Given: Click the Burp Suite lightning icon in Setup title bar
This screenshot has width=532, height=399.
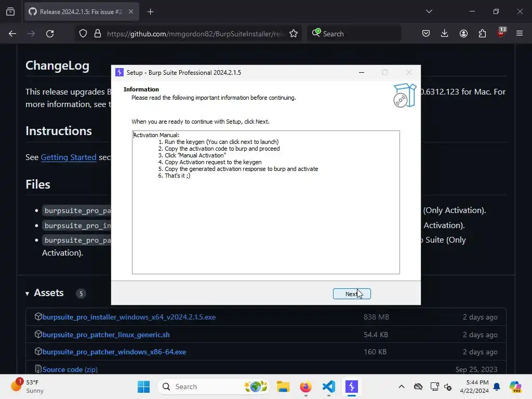Looking at the screenshot, I should tap(119, 72).
